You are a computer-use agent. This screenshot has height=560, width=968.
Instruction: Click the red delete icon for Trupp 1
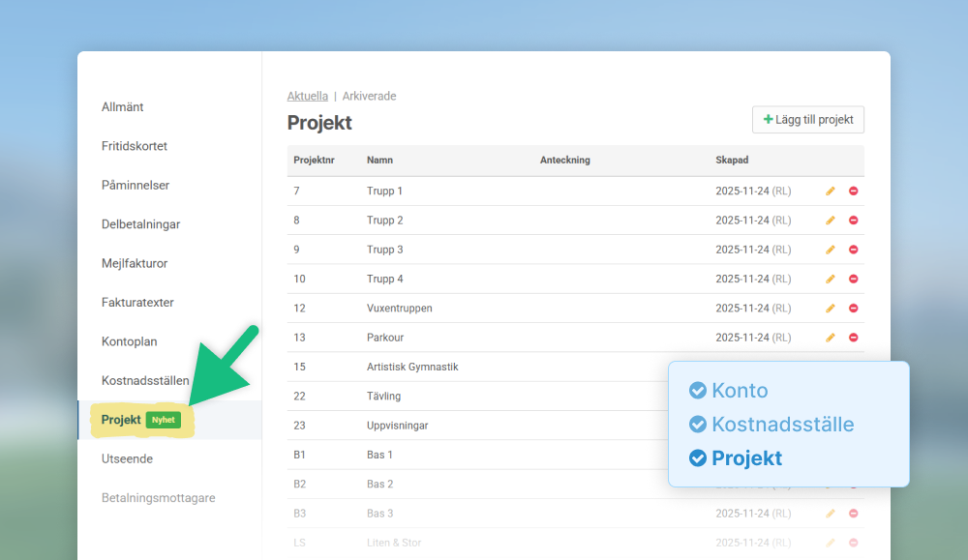coord(853,192)
